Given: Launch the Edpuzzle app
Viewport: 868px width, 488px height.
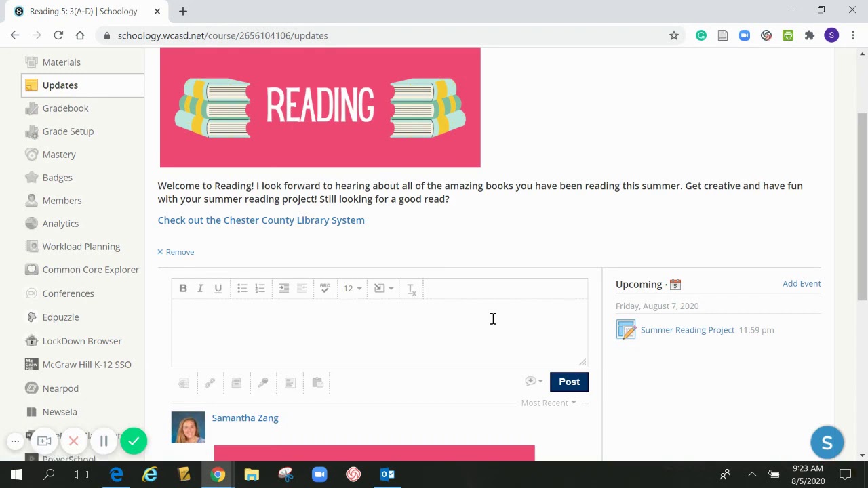Looking at the screenshot, I should click(60, 317).
